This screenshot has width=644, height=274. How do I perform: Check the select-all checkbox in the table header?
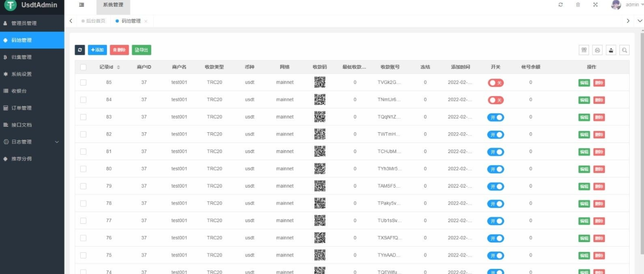[x=83, y=67]
